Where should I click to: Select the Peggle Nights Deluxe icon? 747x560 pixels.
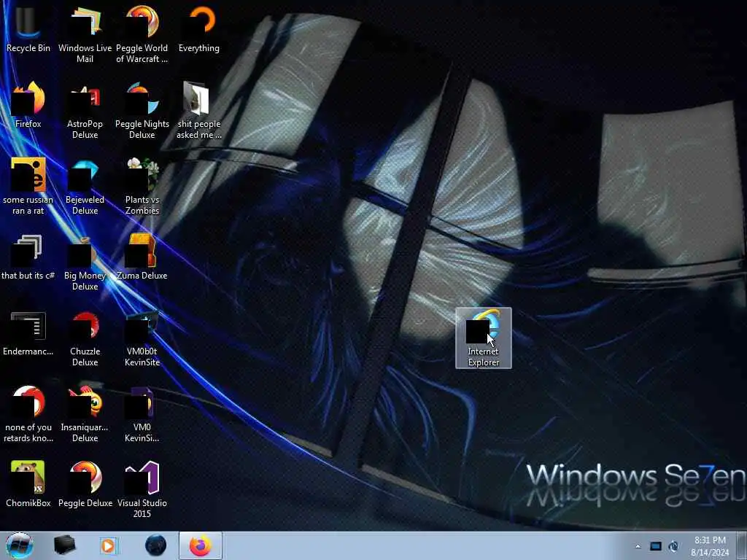pos(142,109)
